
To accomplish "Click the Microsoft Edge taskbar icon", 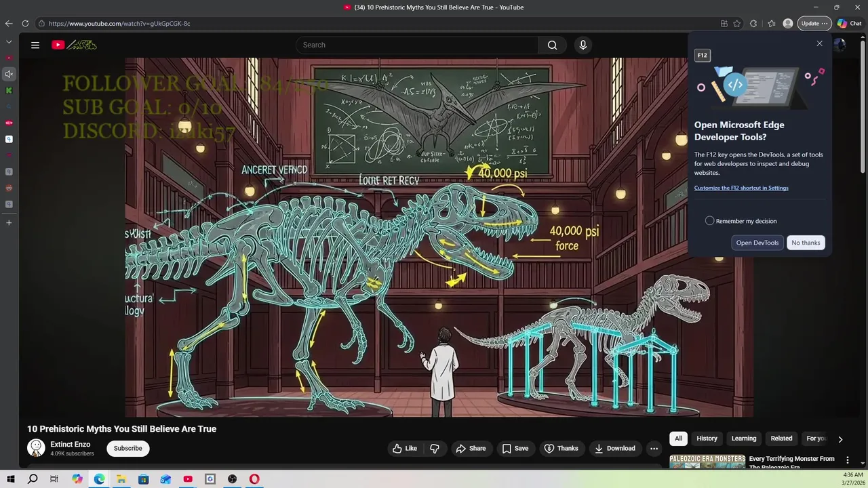I will point(99,479).
